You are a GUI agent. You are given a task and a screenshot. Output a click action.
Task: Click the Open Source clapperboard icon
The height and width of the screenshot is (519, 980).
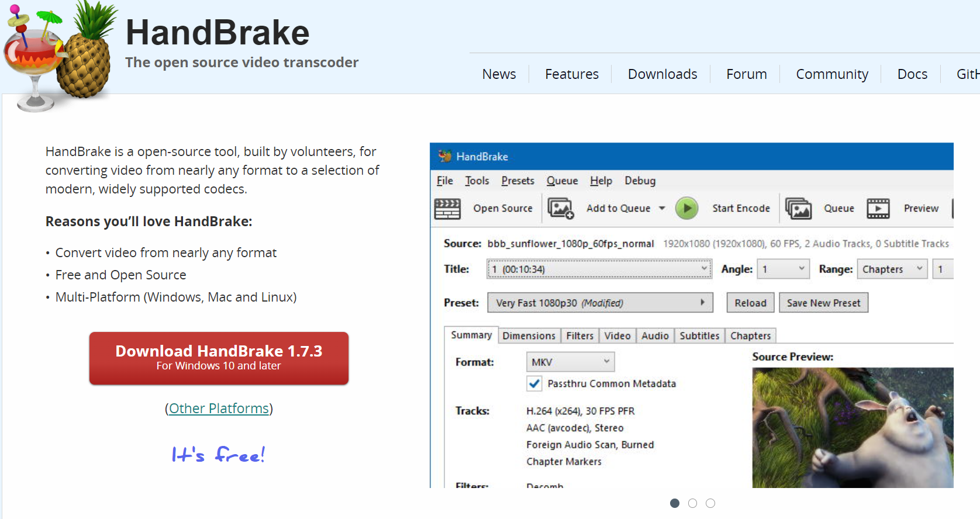click(448, 209)
